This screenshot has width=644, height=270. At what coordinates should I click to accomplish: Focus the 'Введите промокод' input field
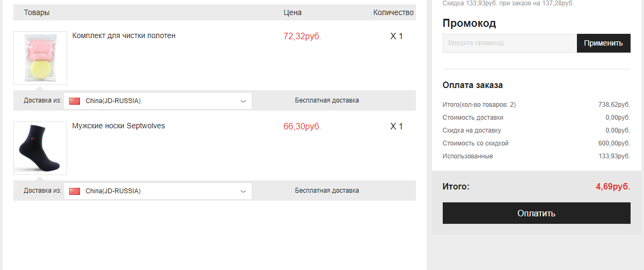point(510,43)
